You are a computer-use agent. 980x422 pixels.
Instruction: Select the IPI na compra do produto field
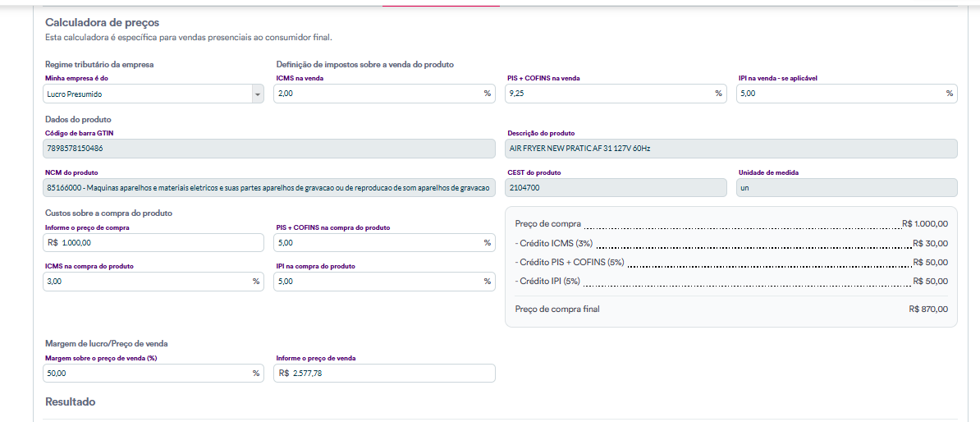click(x=376, y=282)
